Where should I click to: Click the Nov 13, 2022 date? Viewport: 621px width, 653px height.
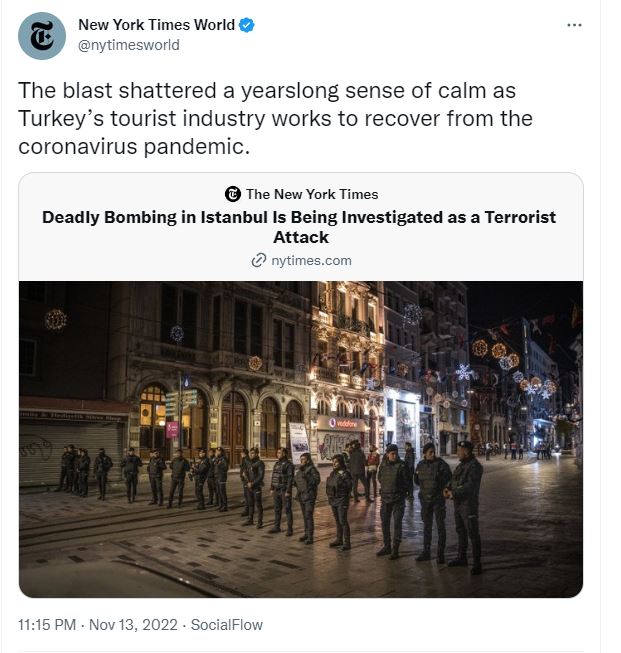[x=133, y=625]
